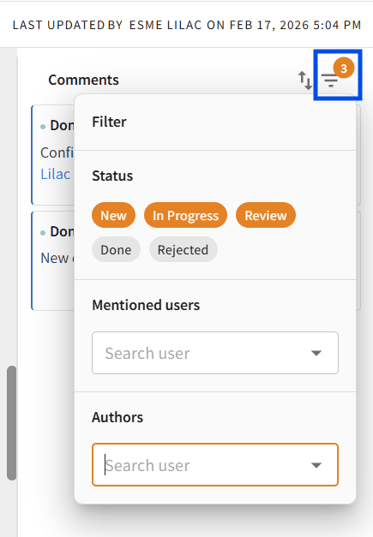This screenshot has width=373, height=537.
Task: Click the Mentioned users label
Action: (146, 305)
